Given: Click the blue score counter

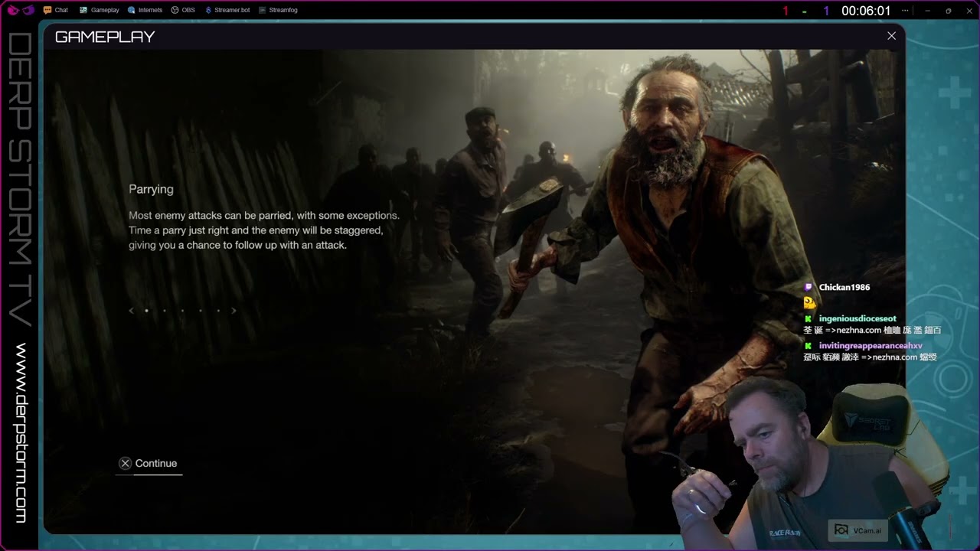Looking at the screenshot, I should [826, 11].
